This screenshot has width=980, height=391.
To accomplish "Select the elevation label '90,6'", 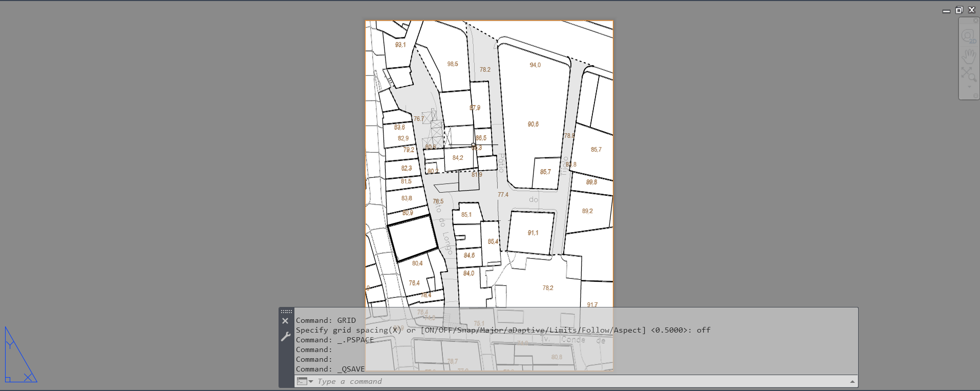I will pyautogui.click(x=533, y=125).
